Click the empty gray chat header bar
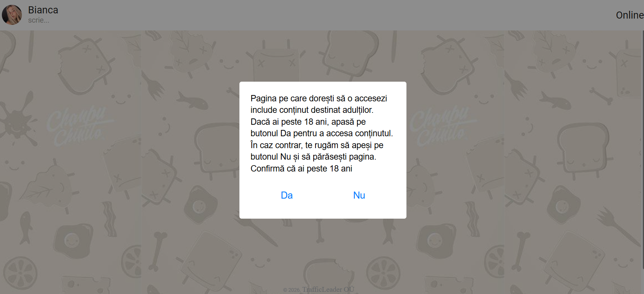644x294 pixels. coord(334,15)
